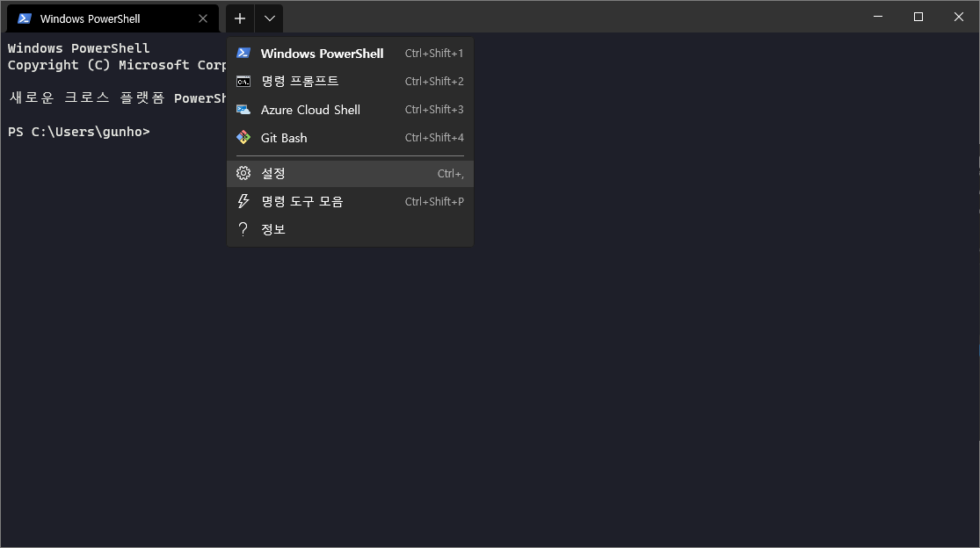
Task: Click the Azure Cloud Shell icon
Action: point(243,109)
